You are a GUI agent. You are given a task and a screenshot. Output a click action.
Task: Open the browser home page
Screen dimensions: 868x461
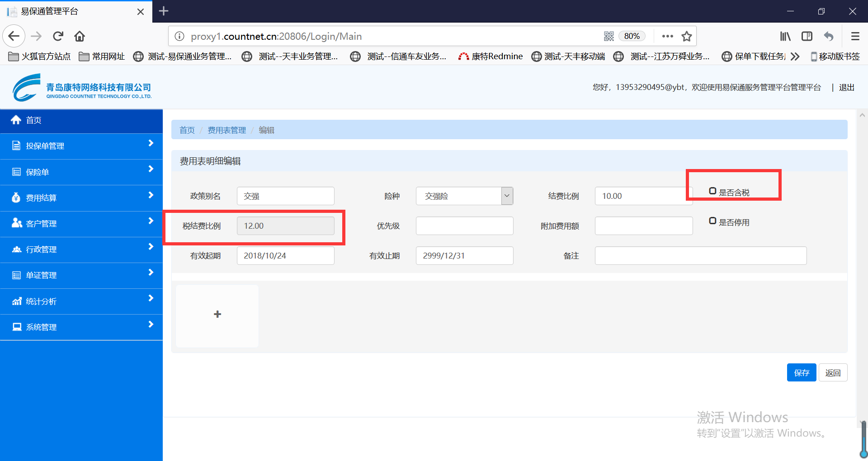click(80, 36)
